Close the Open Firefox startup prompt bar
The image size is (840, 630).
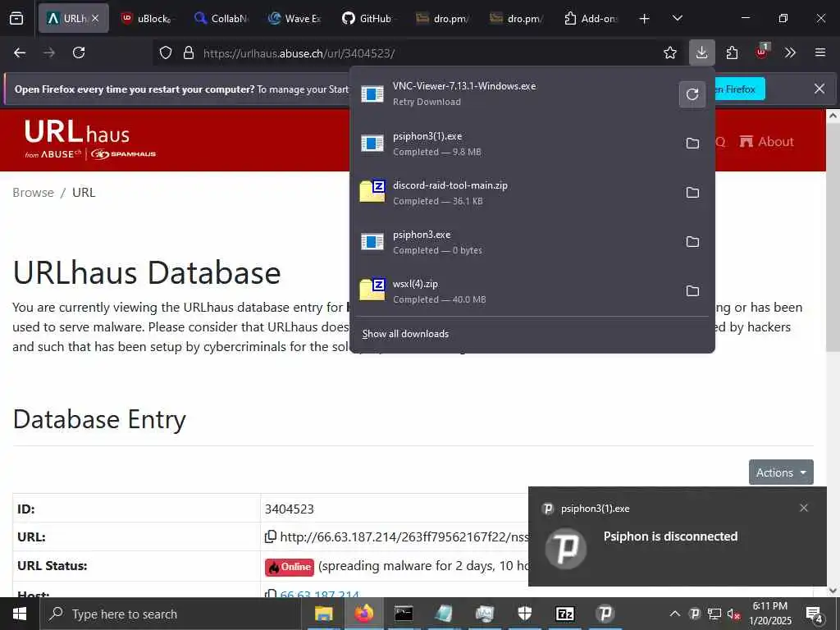coord(819,89)
